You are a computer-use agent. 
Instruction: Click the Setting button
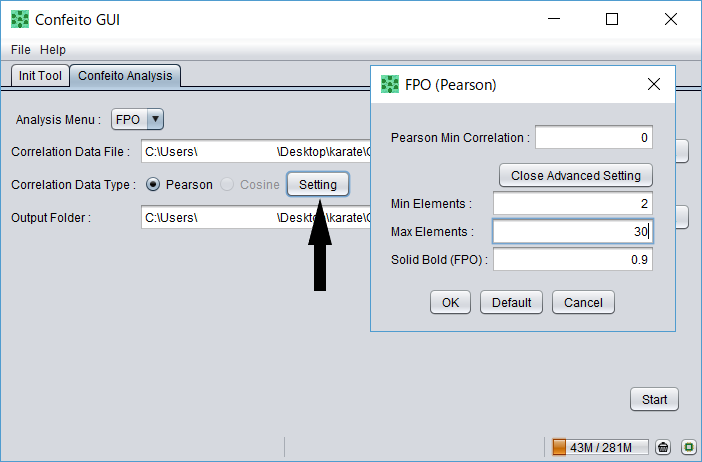click(x=318, y=184)
